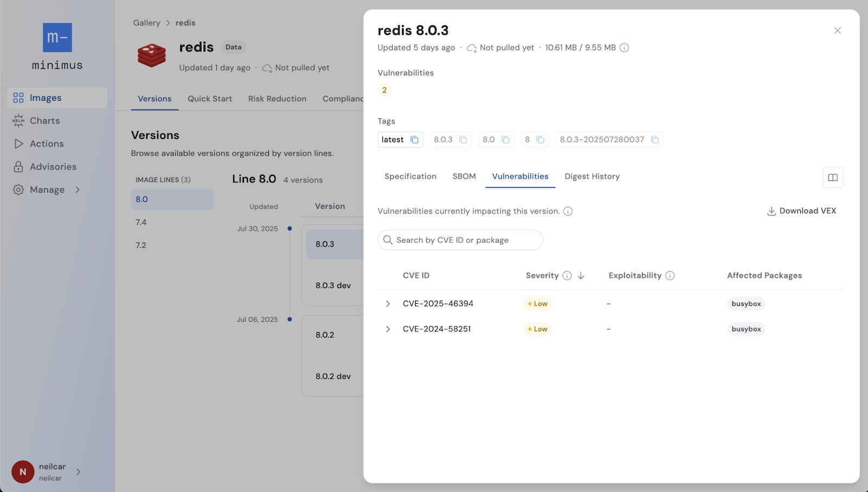Viewport: 868px width, 492px height.
Task: Copy the 8 tag
Action: coord(540,140)
